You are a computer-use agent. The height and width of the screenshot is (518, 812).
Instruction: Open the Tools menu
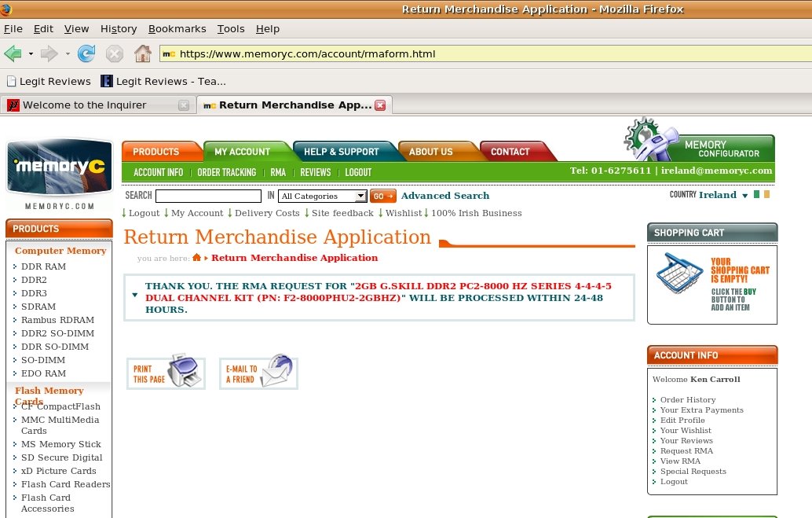[231, 29]
